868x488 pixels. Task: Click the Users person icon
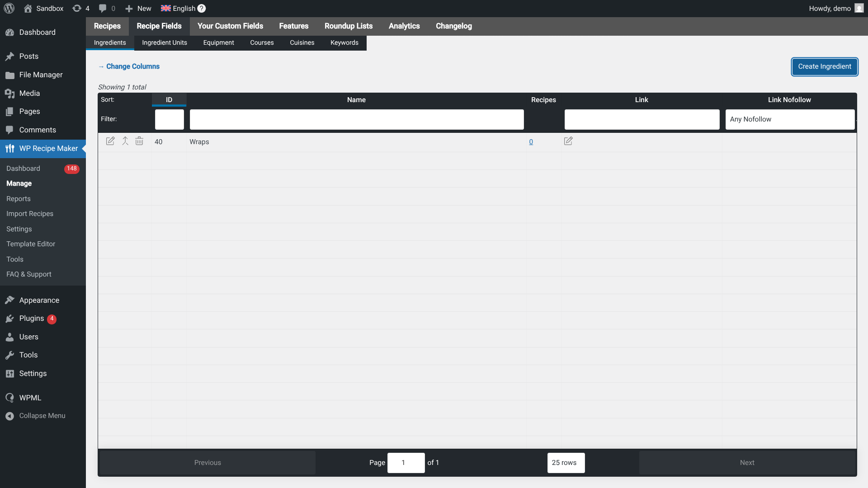click(x=9, y=337)
